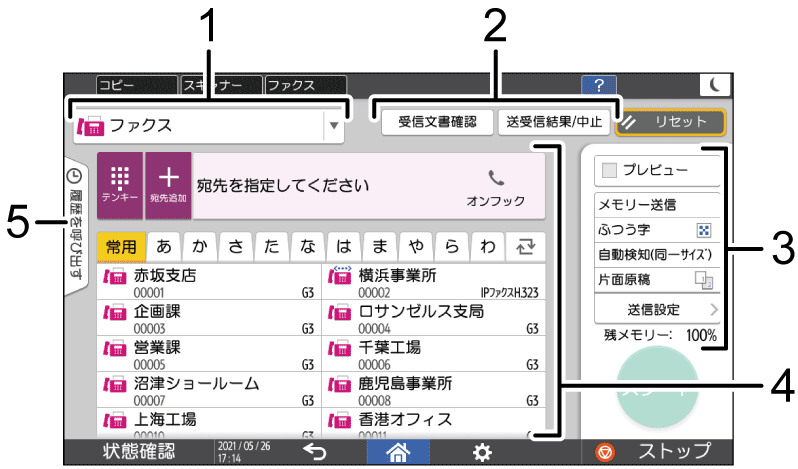Click the fax icon in function selector
The width and height of the screenshot is (798, 469).
click(x=91, y=126)
